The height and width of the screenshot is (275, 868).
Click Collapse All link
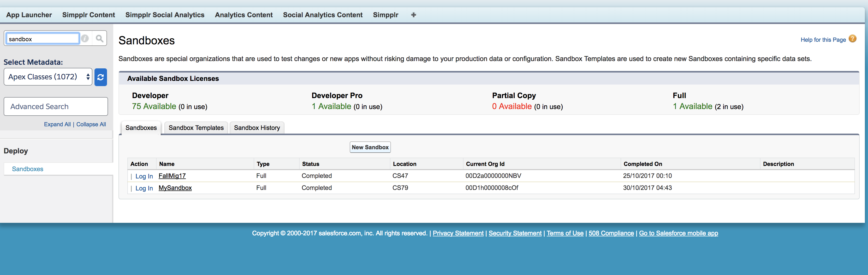point(91,124)
